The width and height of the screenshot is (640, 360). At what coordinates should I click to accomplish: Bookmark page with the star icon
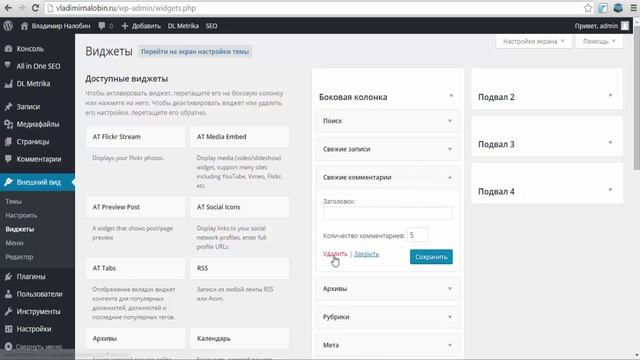[588, 8]
